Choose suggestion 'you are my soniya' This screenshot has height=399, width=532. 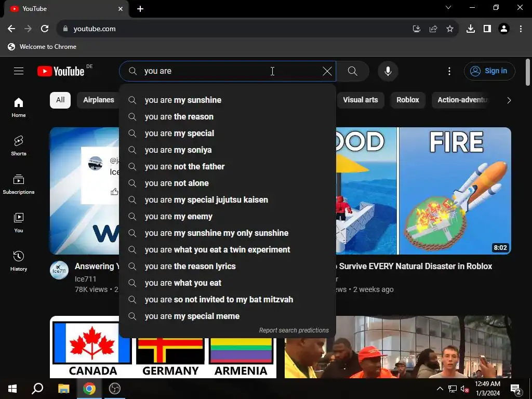[228, 150]
